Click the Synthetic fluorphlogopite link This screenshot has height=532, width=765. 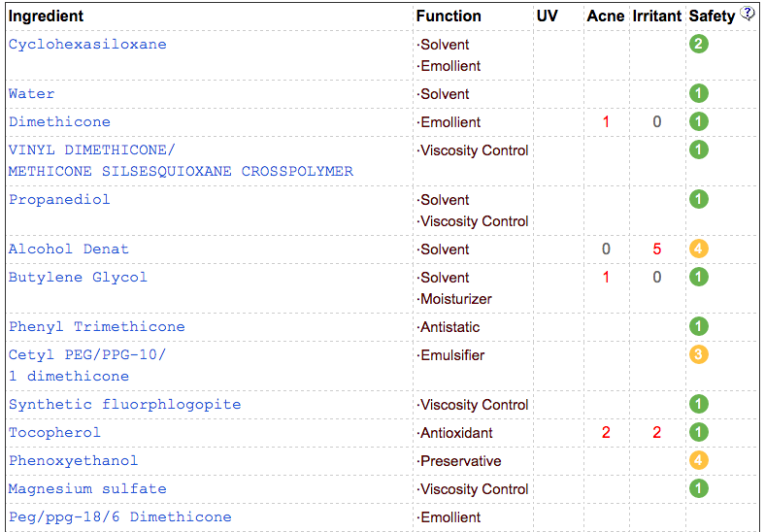point(124,404)
